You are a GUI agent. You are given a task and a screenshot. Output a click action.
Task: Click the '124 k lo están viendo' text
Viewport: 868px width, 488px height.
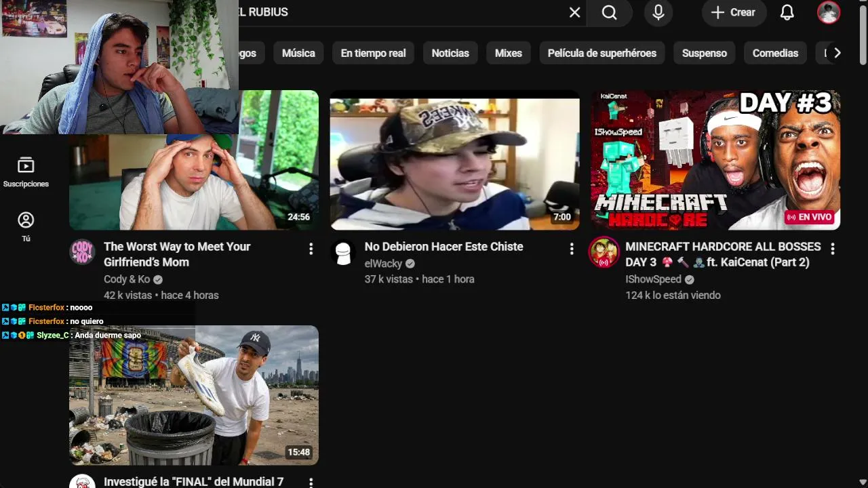click(x=673, y=296)
